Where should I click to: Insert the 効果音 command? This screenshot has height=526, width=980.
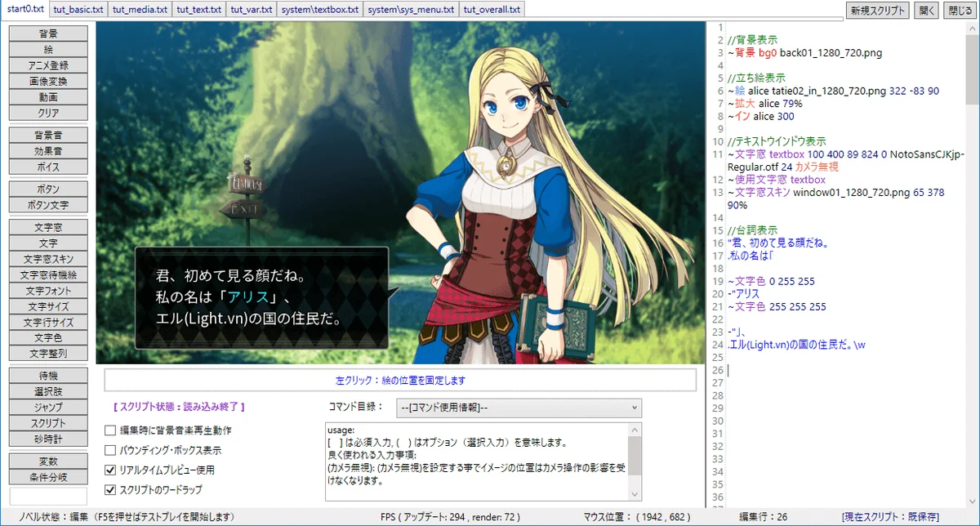48,151
